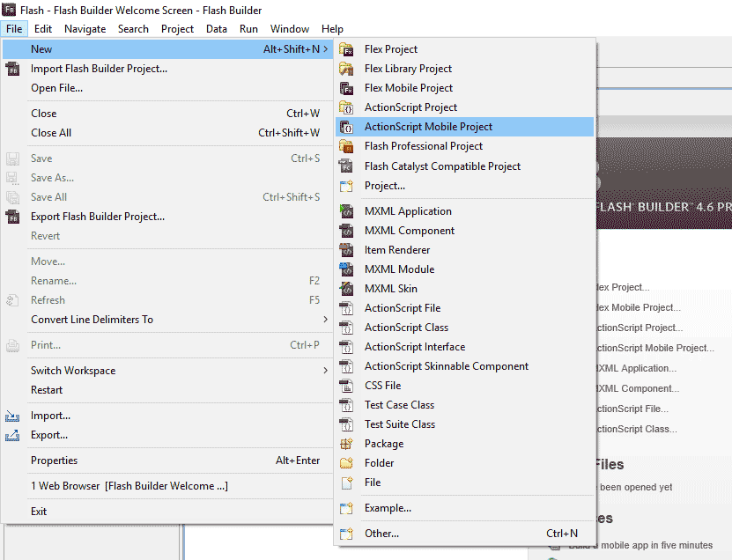This screenshot has height=560, width=732.
Task: Click the CSS File icon
Action: tap(346, 386)
